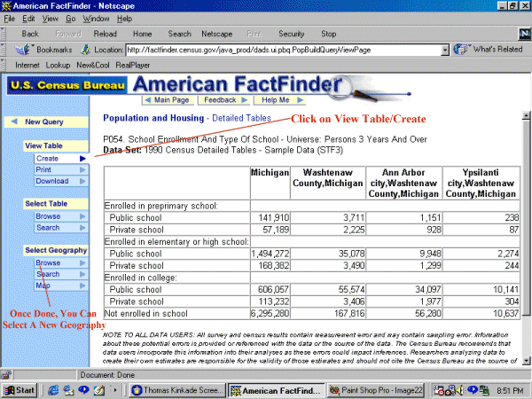Click the Stop toolbar button
This screenshot has width=532, height=399.
328,34
